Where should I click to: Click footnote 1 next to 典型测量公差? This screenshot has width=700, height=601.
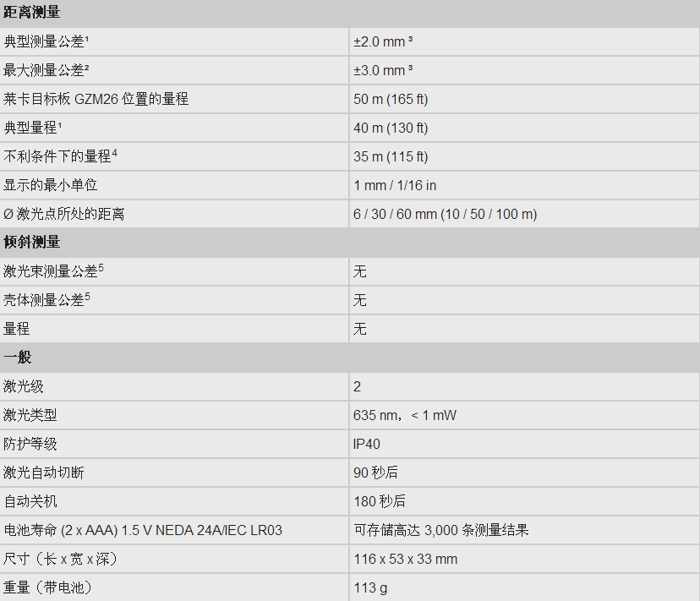point(87,38)
